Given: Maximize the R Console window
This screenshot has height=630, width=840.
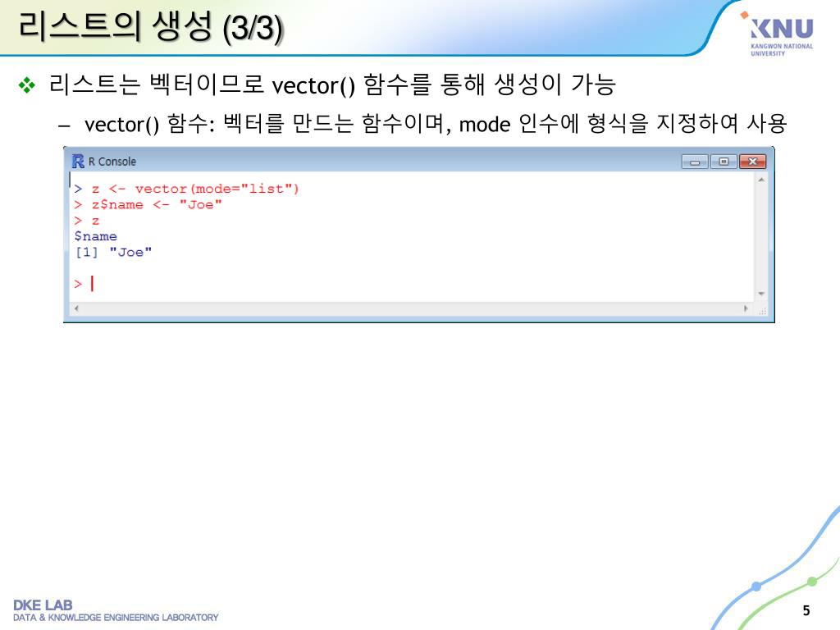Looking at the screenshot, I should coord(724,162).
